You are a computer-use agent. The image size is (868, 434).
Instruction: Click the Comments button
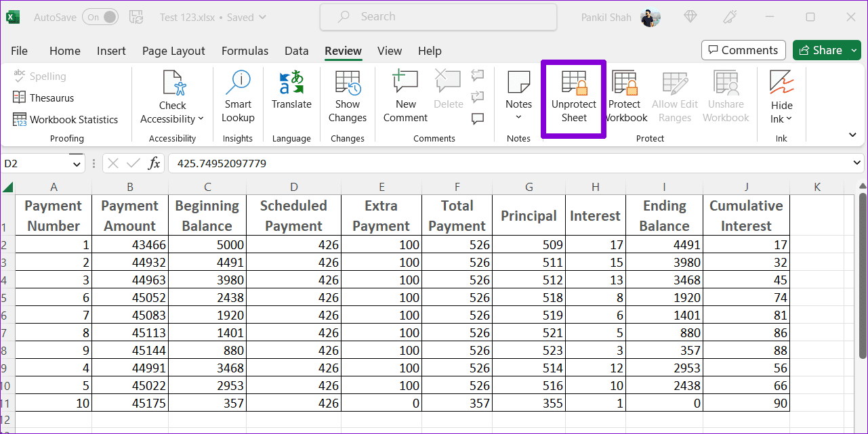pos(743,50)
